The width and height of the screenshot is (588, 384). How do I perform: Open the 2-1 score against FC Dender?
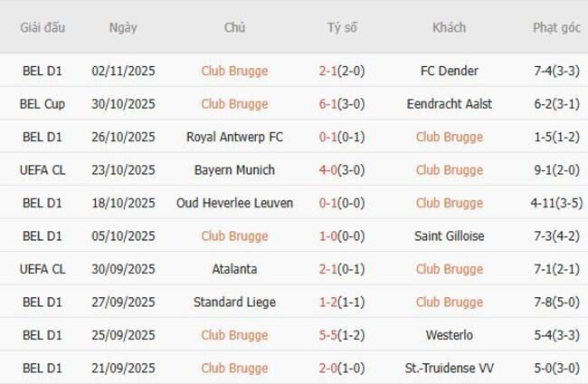342,71
